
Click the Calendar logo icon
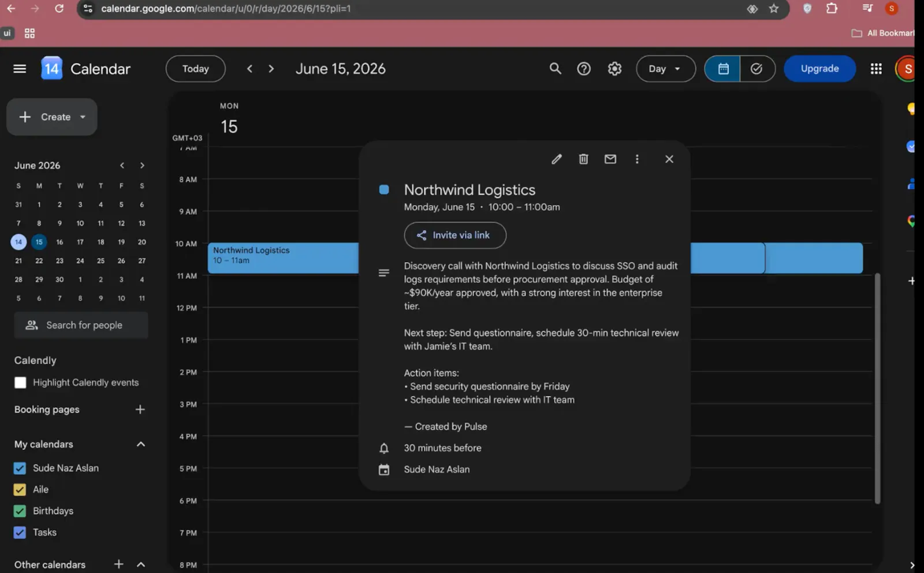(x=51, y=69)
